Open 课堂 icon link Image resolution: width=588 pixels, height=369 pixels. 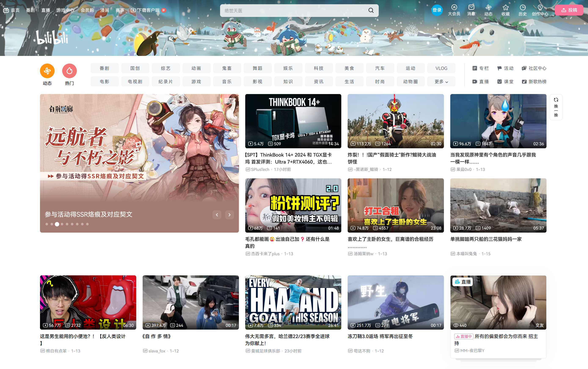(499, 82)
